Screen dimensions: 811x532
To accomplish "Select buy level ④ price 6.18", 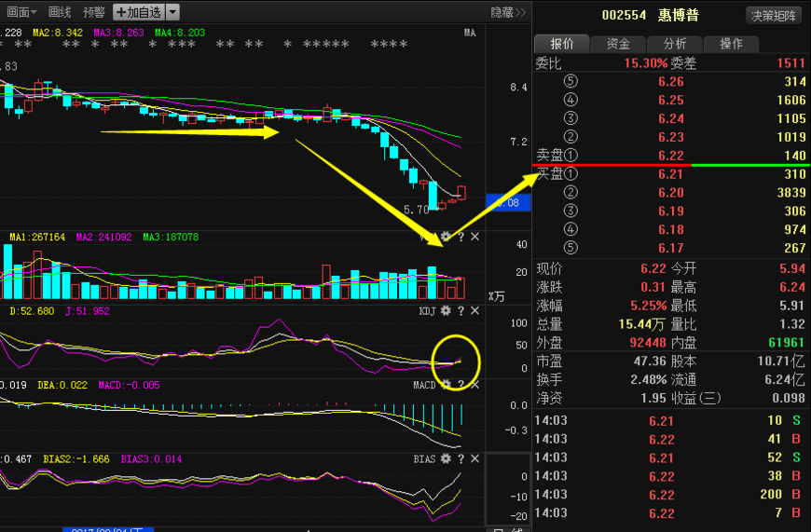I will click(671, 230).
